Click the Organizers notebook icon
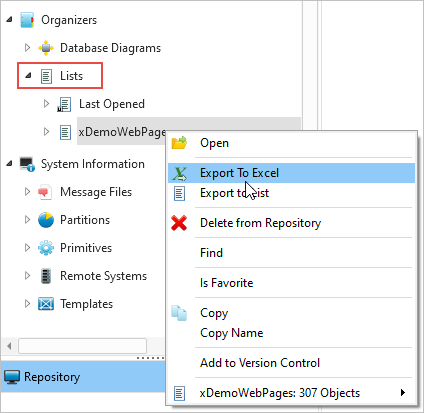The width and height of the screenshot is (424, 413). coord(27,20)
